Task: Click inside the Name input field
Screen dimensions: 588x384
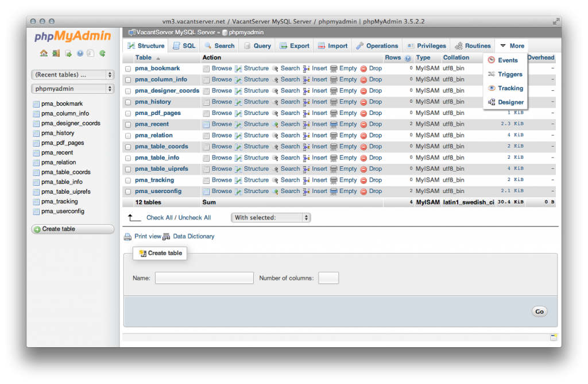Action: pyautogui.click(x=204, y=278)
